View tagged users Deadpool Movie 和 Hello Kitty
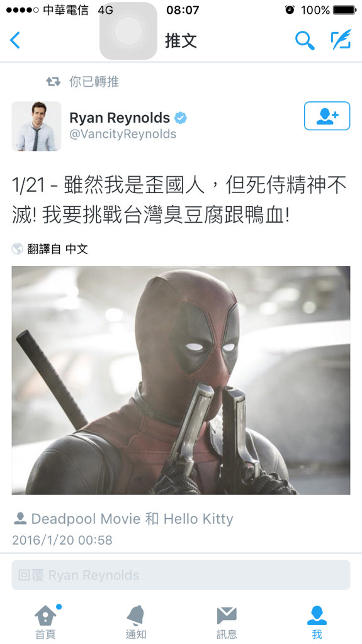Viewport: 362px width, 644px height. click(x=132, y=519)
